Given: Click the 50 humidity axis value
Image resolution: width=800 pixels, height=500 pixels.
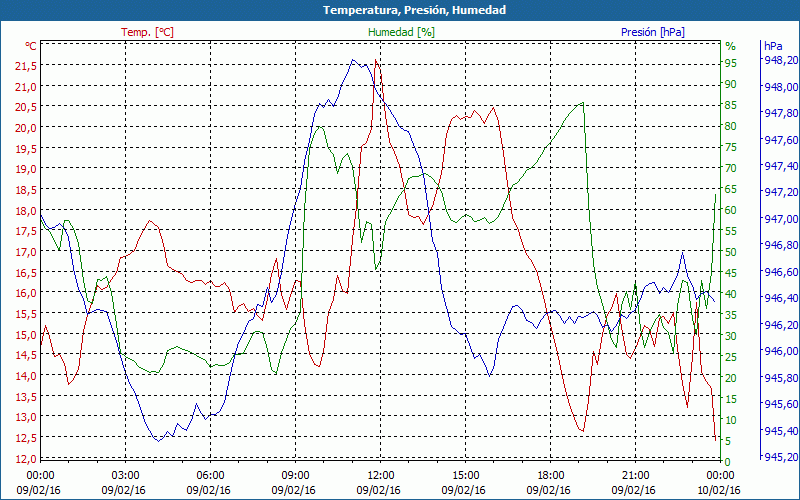Looking at the screenshot, I should pyautogui.click(x=731, y=252).
